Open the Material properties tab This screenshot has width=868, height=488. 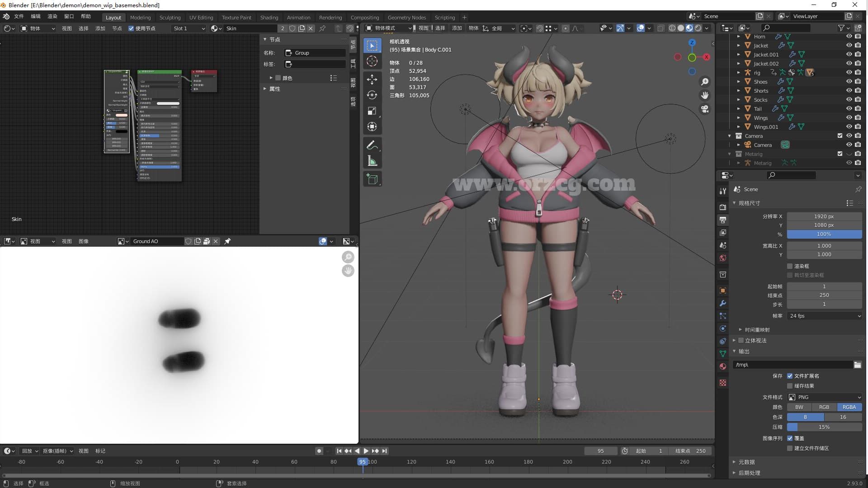click(x=723, y=366)
